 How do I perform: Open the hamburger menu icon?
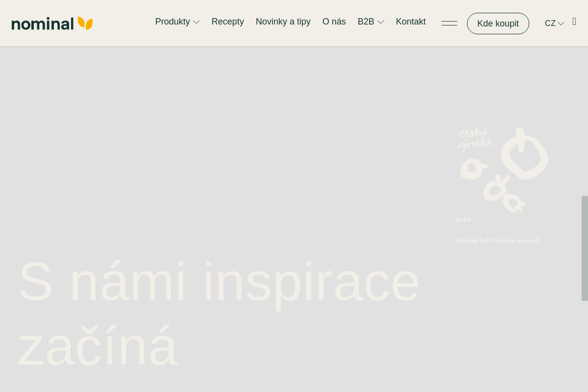coord(449,23)
